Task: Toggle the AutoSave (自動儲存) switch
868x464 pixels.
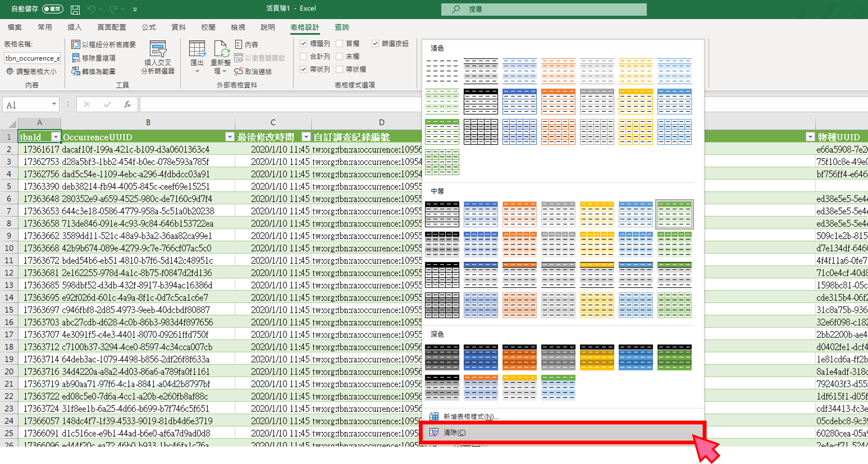Action: (x=53, y=9)
